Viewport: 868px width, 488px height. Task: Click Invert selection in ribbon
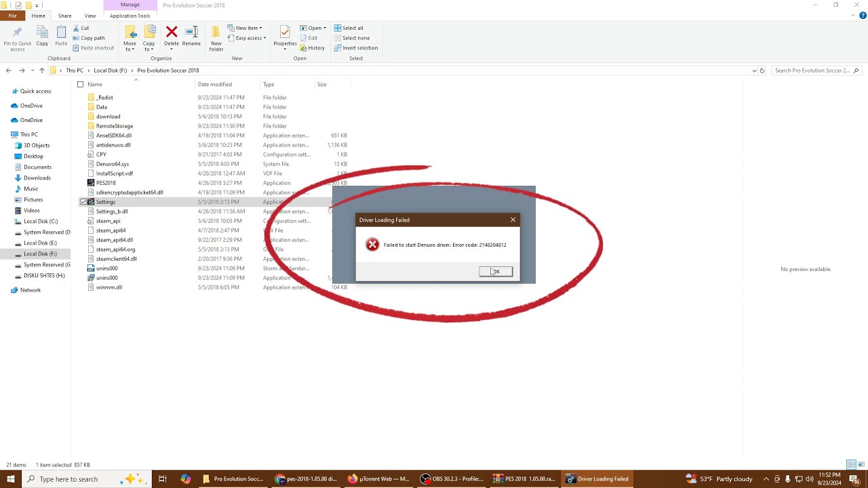coord(355,48)
